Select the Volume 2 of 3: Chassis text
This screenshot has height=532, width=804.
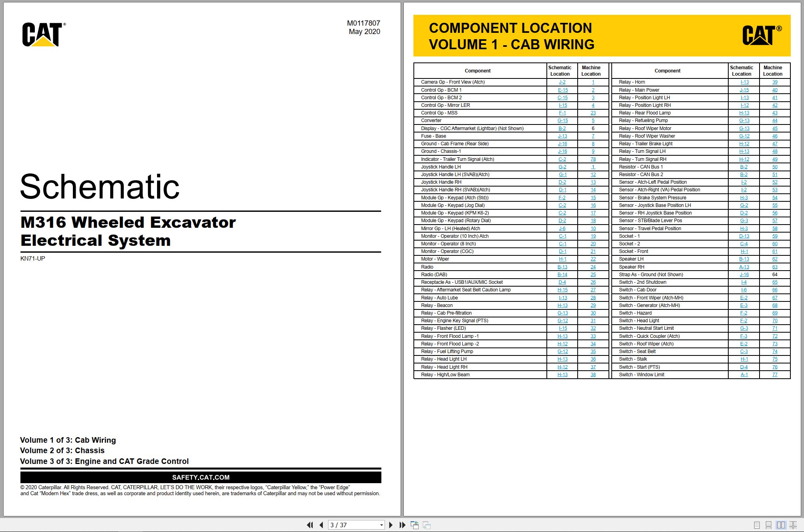62,450
